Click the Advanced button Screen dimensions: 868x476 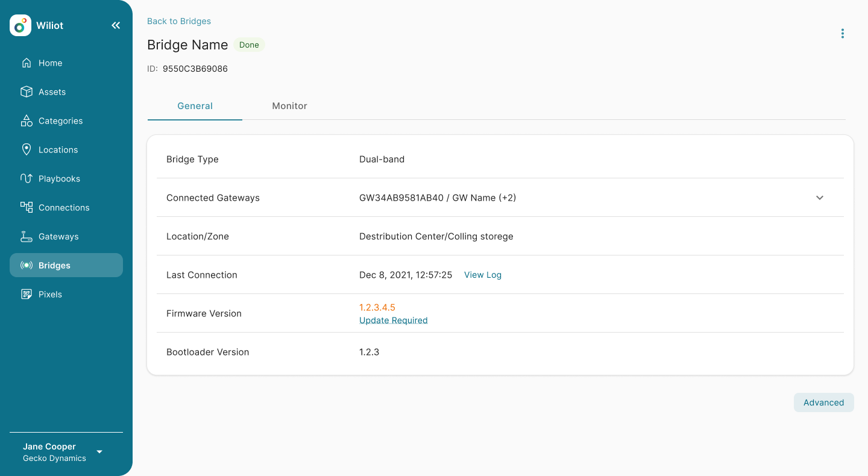824,402
